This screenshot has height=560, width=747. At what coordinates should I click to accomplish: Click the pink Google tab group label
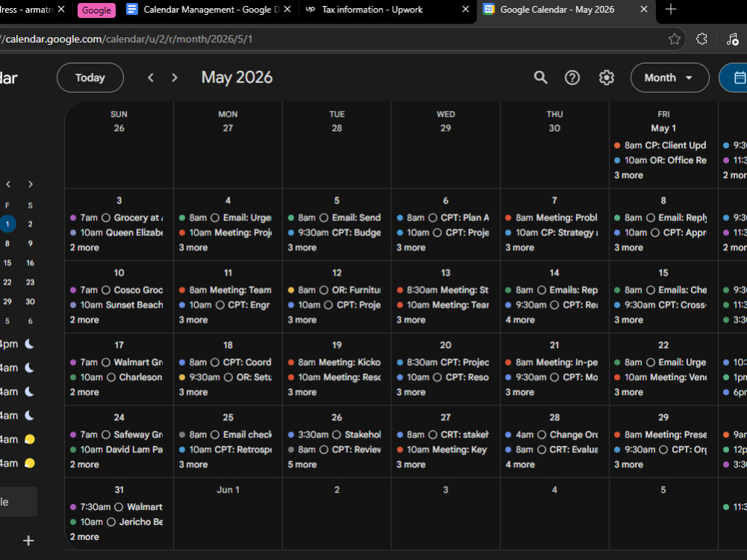(96, 10)
